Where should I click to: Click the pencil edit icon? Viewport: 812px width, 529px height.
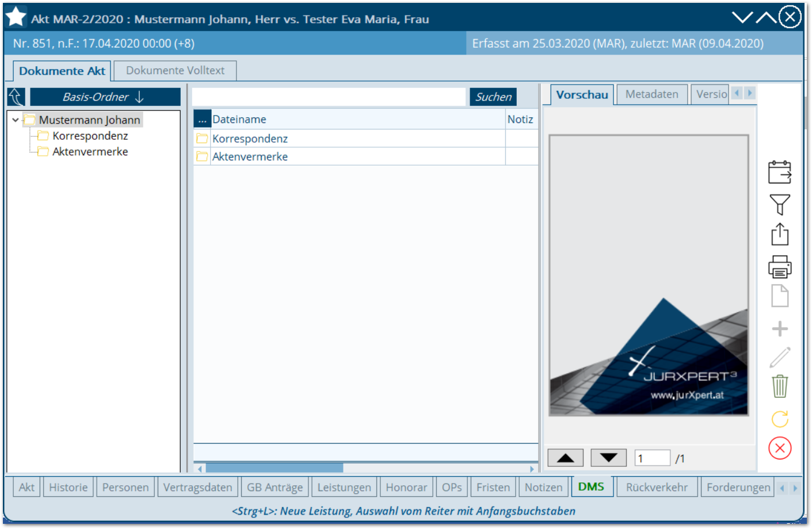pyautogui.click(x=780, y=357)
